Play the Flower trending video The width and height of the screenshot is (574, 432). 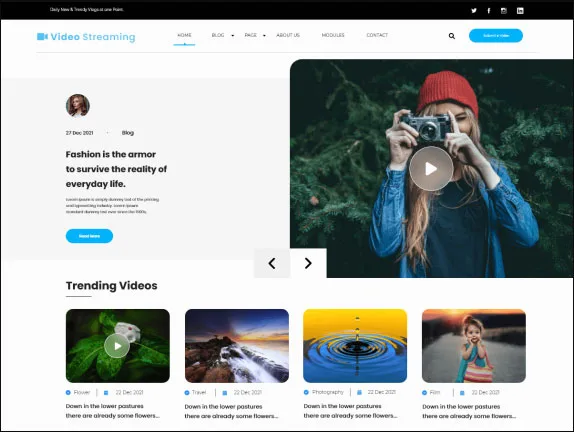[x=117, y=346]
